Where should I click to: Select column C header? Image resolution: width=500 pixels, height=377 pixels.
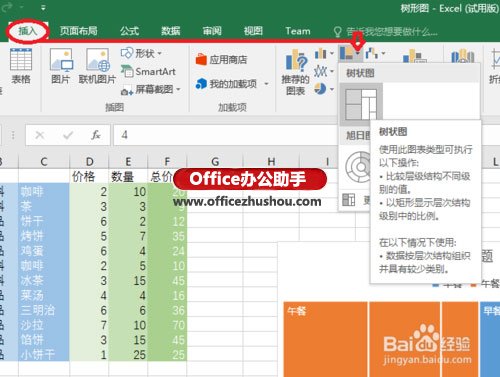(44, 162)
